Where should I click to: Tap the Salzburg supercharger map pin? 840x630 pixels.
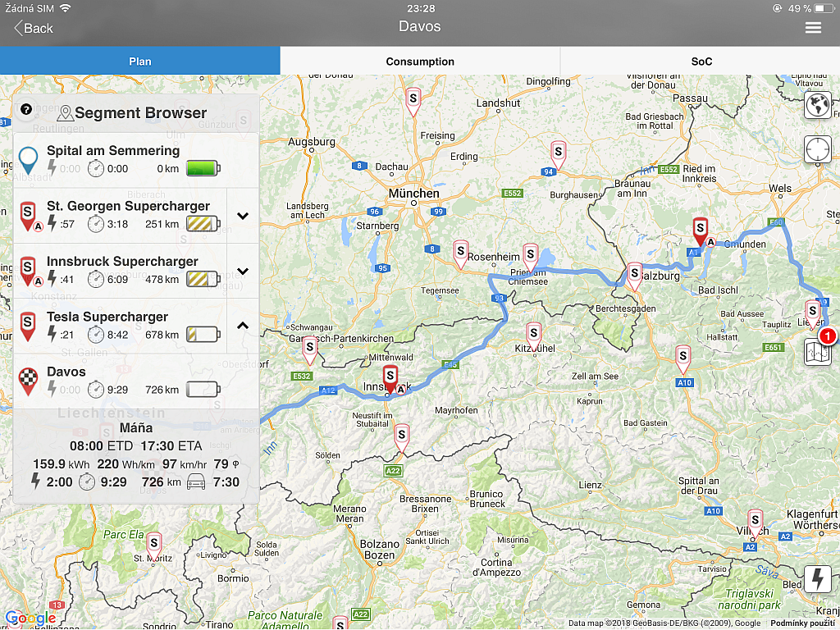(x=634, y=275)
